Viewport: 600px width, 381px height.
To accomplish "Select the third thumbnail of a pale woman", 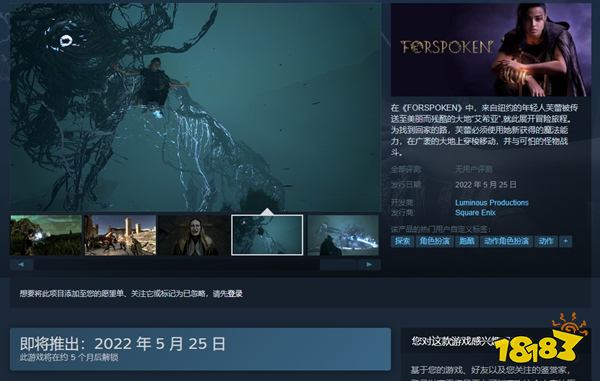I will point(193,235).
